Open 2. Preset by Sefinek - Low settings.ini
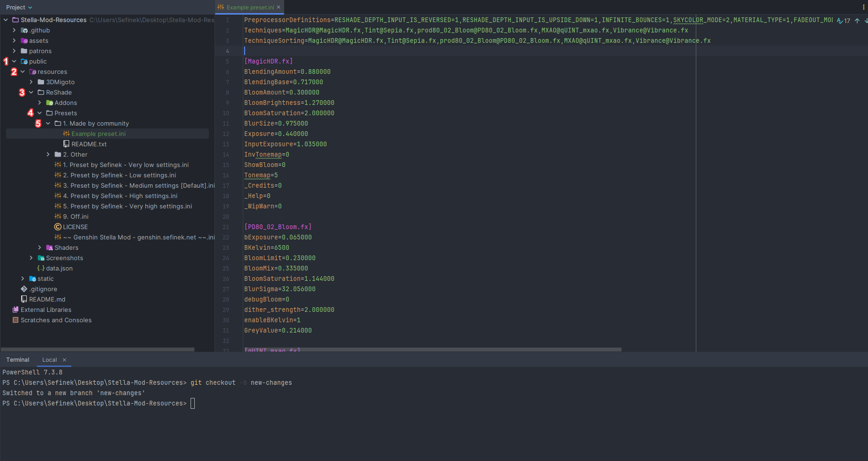 pos(119,175)
